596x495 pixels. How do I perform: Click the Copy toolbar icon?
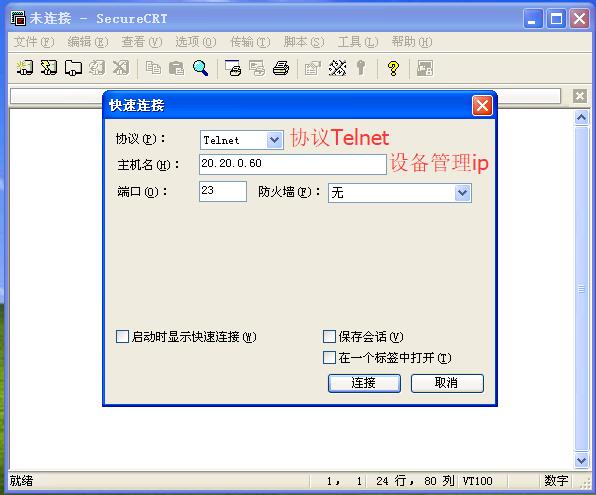[x=153, y=68]
